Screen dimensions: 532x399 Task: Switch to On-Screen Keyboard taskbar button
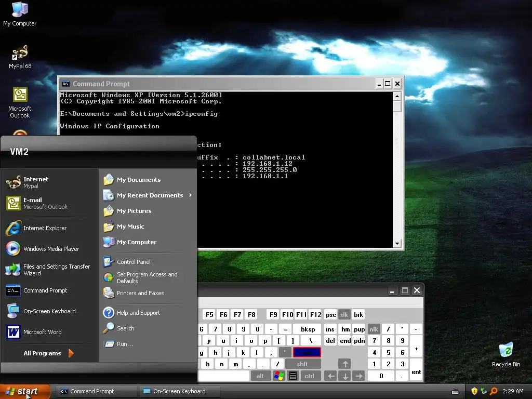[x=180, y=391]
